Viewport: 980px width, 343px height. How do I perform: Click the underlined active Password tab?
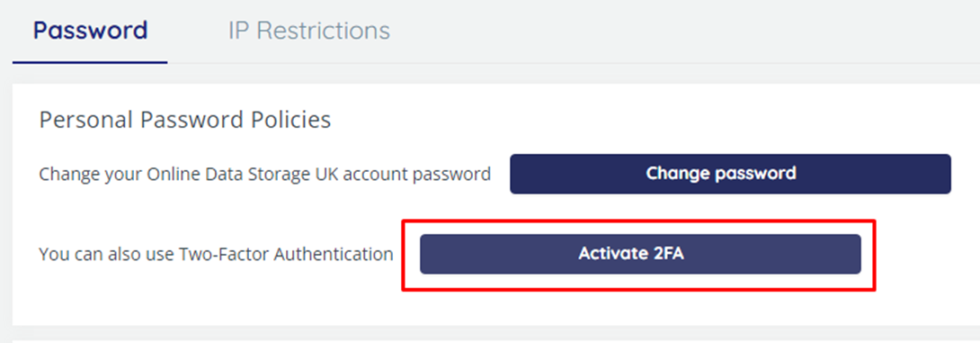90,30
